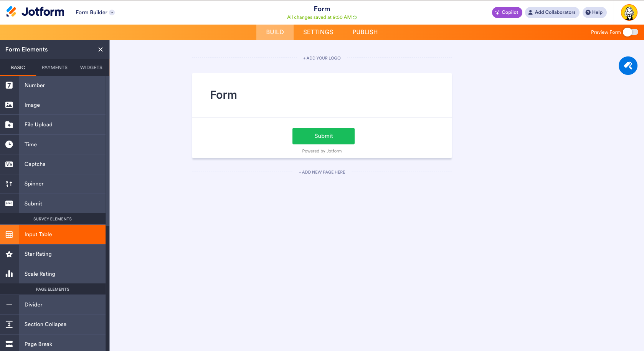The image size is (644, 351).
Task: Click the Add Collaborators button
Action: [552, 12]
